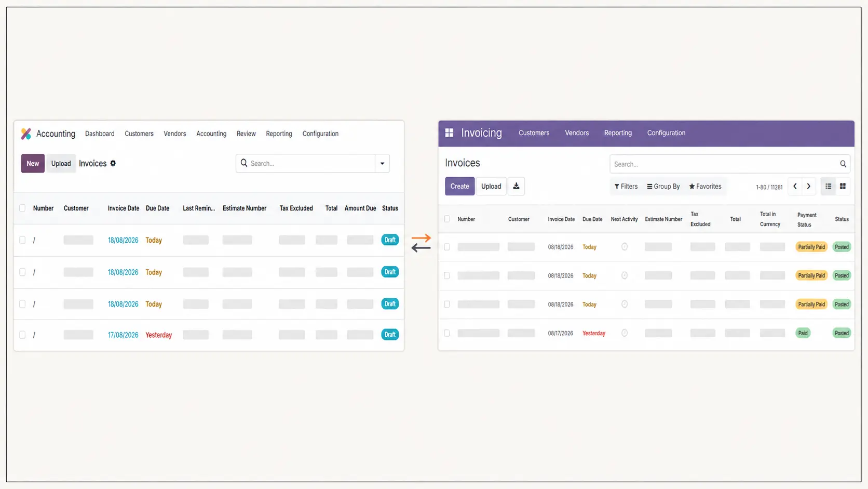The height and width of the screenshot is (489, 868).
Task: Click Upload button in Invoicing
Action: click(491, 186)
